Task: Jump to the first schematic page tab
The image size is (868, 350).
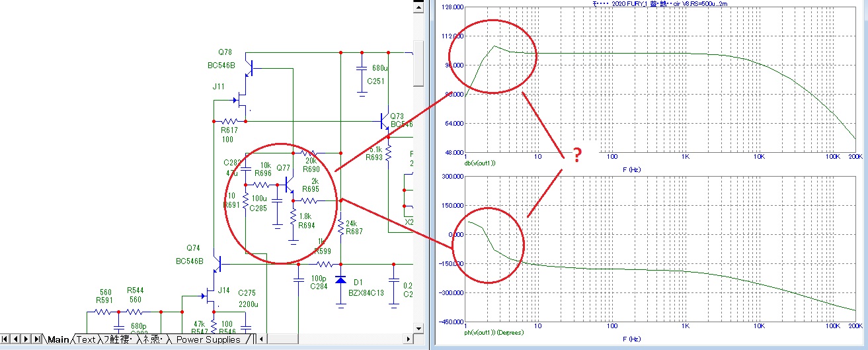Action: (x=5, y=339)
